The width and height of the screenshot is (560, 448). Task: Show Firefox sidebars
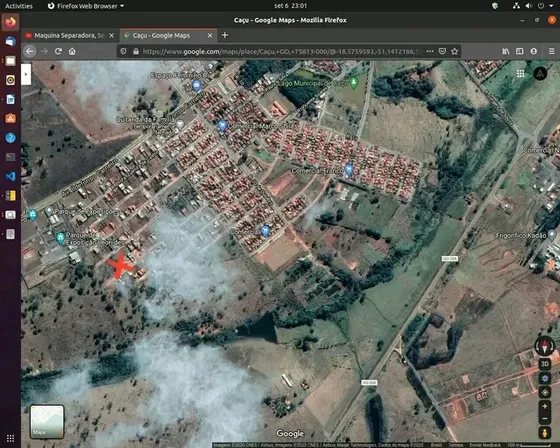click(520, 51)
